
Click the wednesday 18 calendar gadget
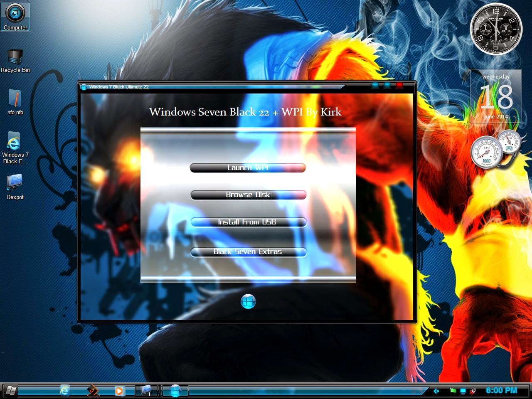[496, 96]
